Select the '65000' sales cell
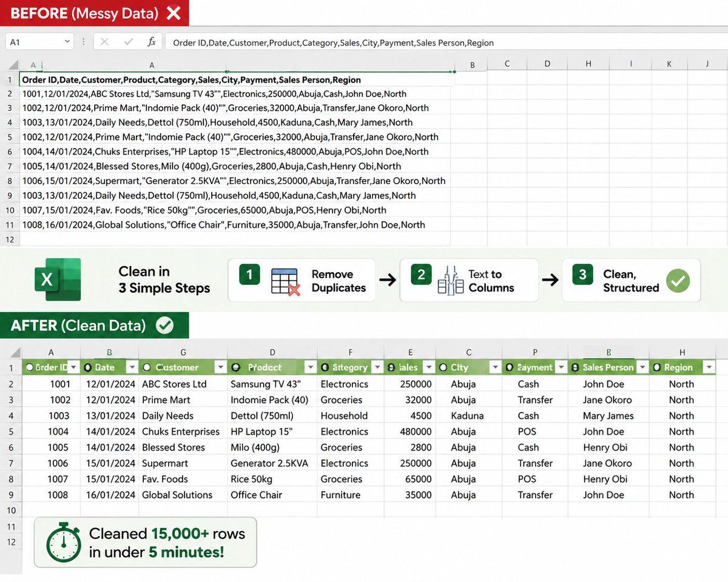This screenshot has height=582, width=728. coord(410,479)
